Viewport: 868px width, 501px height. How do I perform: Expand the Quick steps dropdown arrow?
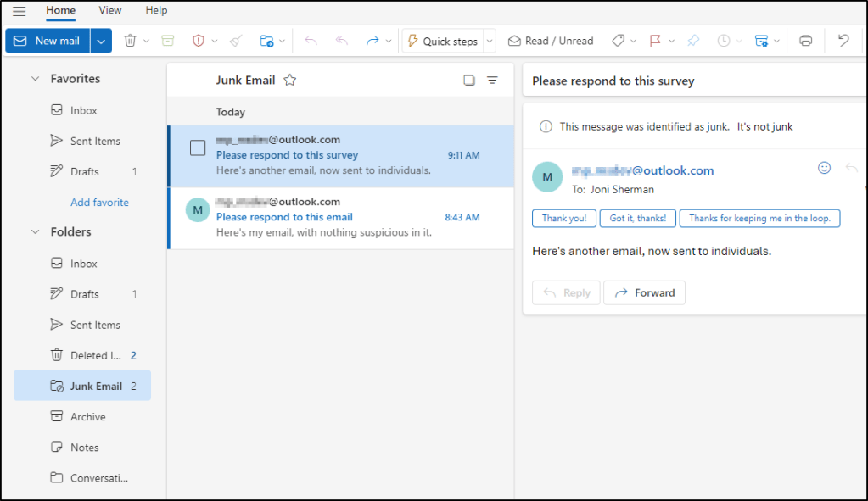coord(489,41)
